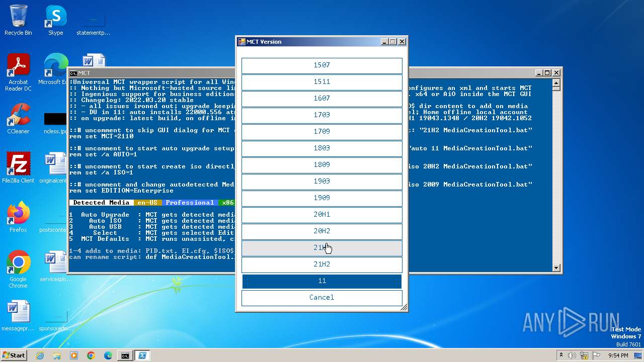The height and width of the screenshot is (362, 644).
Task: Select the 20H2 version
Action: click(322, 231)
